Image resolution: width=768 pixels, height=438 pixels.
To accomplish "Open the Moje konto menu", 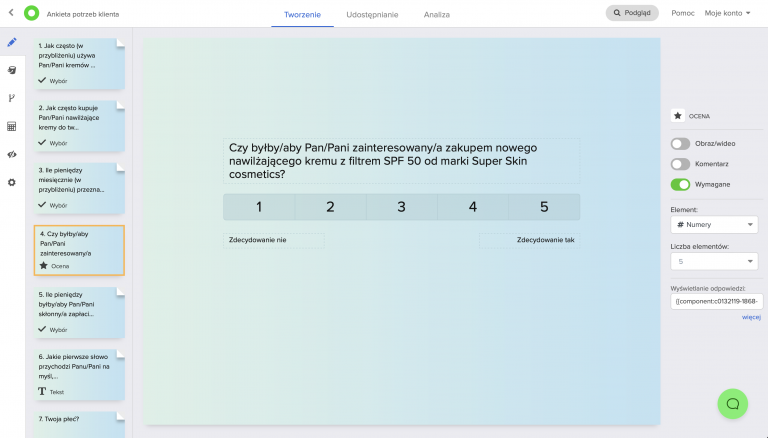I will [x=727, y=14].
